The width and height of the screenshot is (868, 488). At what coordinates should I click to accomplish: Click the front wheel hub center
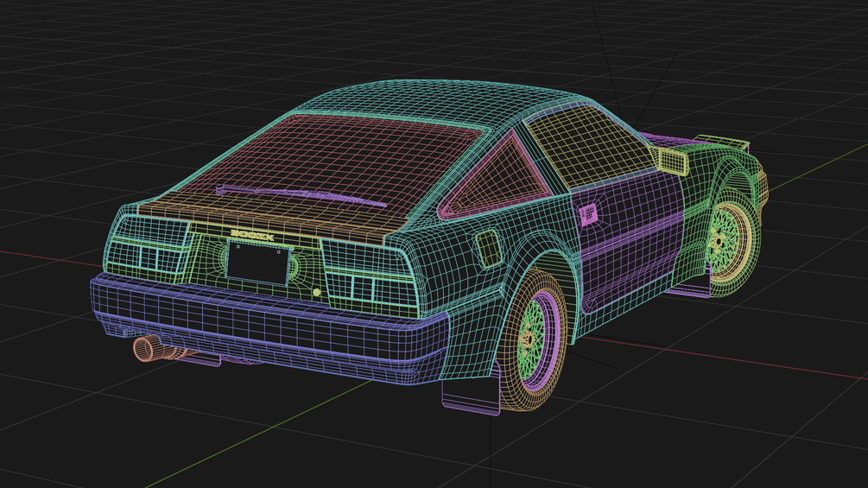pos(719,242)
